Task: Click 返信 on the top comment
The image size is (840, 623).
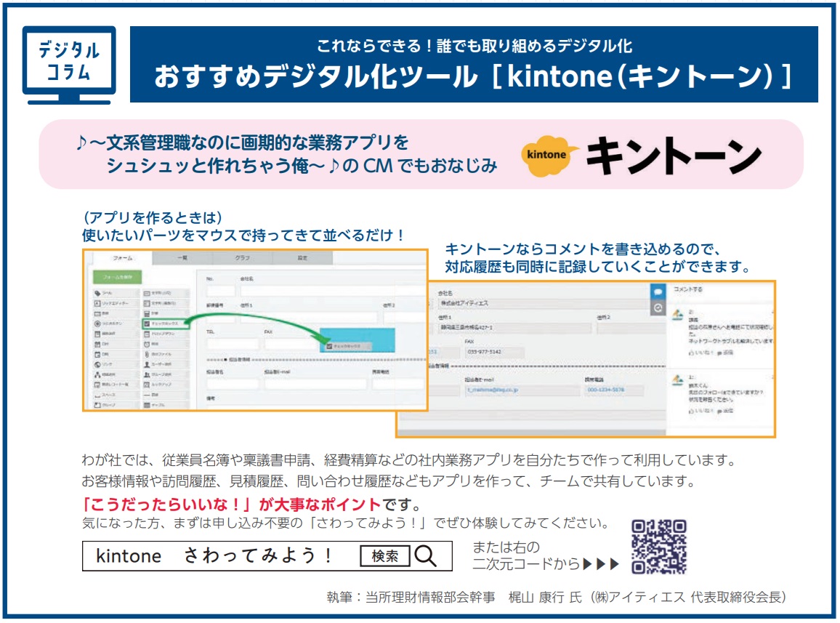Action: (724, 353)
